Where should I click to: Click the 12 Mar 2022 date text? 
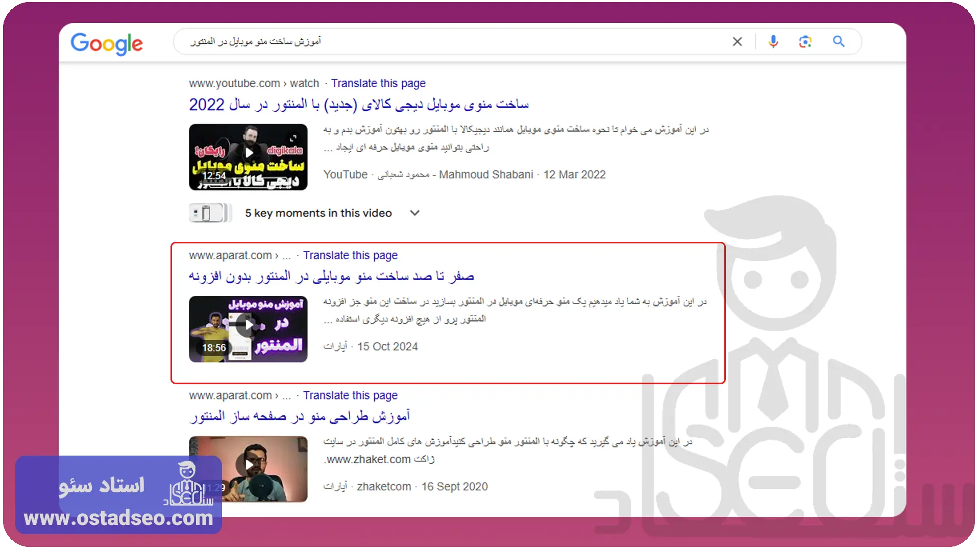point(574,174)
